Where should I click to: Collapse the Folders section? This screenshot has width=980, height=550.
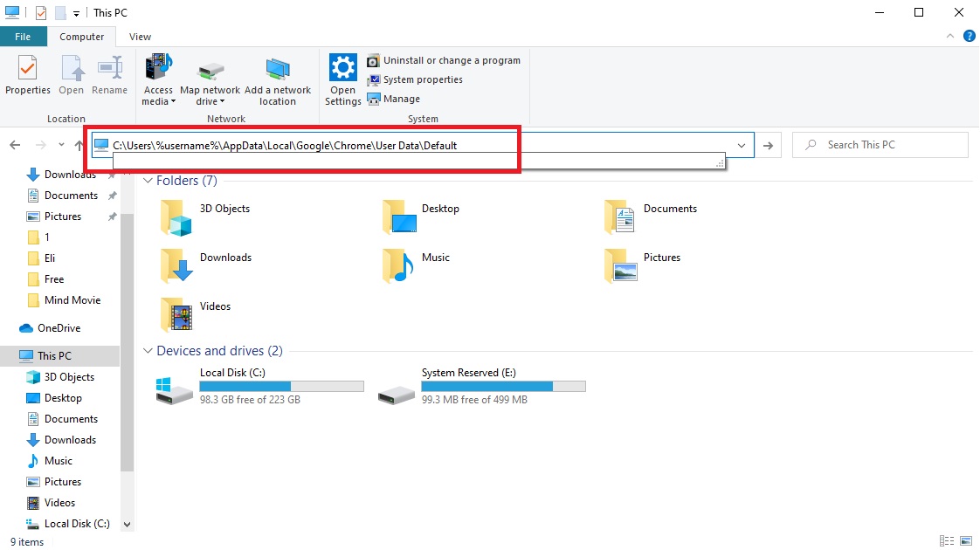pos(147,181)
